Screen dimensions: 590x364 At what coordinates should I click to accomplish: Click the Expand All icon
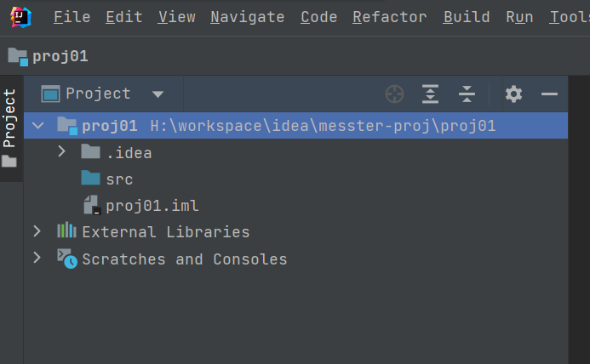tap(431, 94)
